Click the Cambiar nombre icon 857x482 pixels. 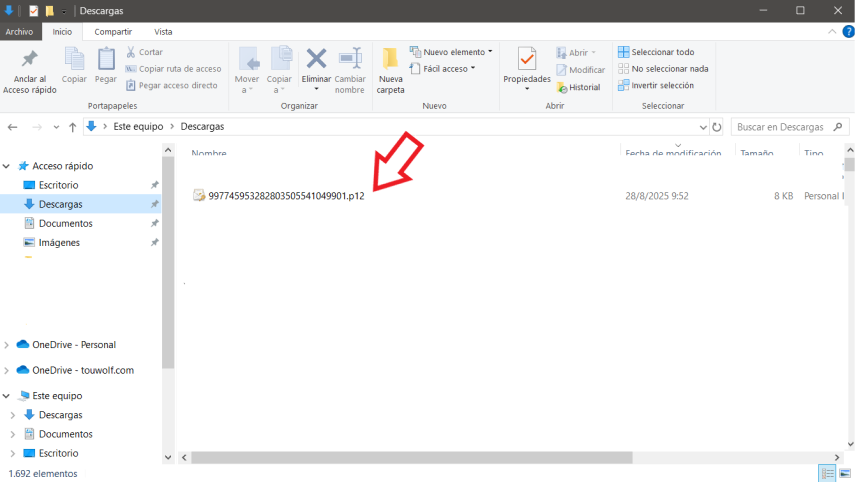(x=350, y=59)
